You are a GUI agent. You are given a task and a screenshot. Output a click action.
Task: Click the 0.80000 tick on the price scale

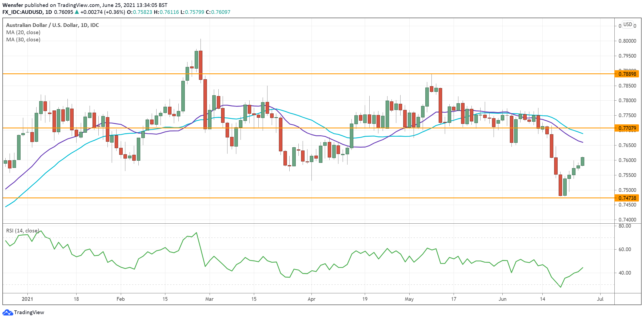pyautogui.click(x=627, y=41)
